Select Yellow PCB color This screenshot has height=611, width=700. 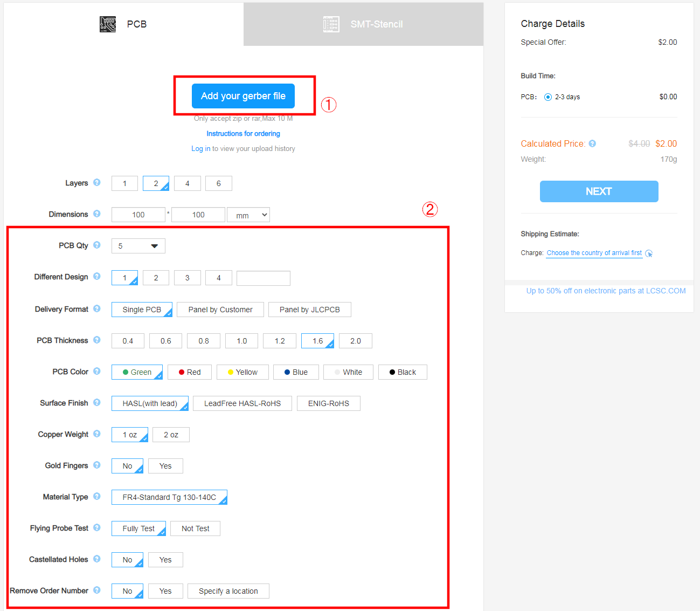point(242,372)
